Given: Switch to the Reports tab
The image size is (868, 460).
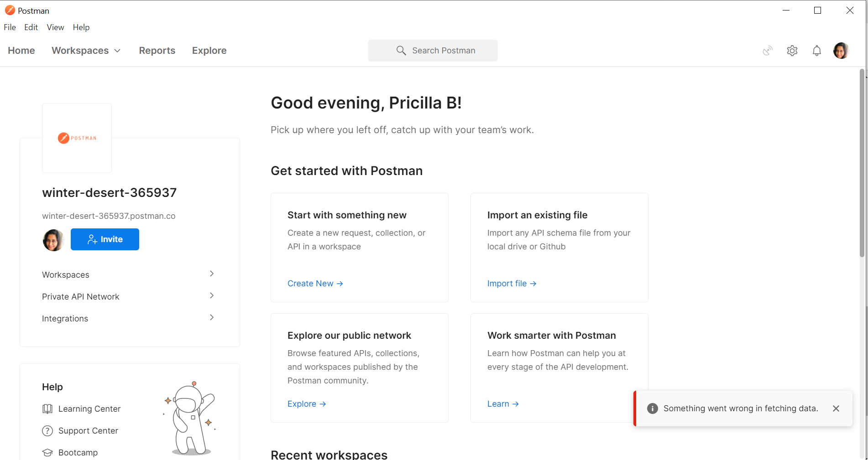Looking at the screenshot, I should coord(157,51).
